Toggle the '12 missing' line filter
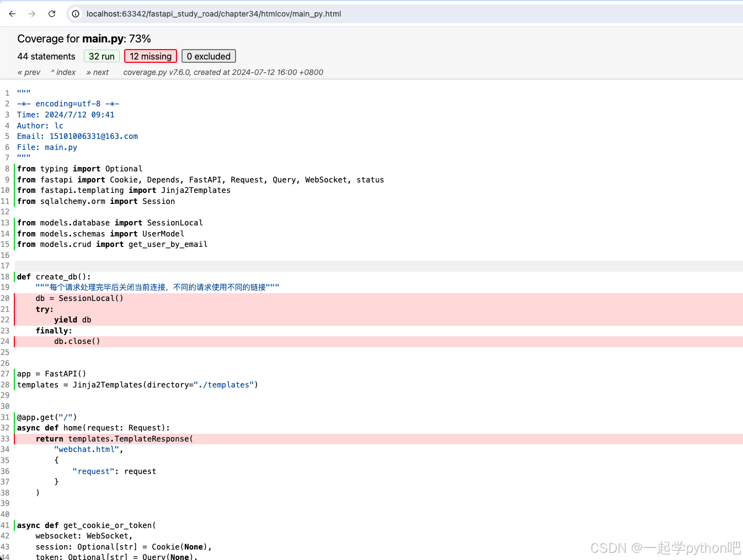The width and height of the screenshot is (743, 560). pyautogui.click(x=151, y=56)
